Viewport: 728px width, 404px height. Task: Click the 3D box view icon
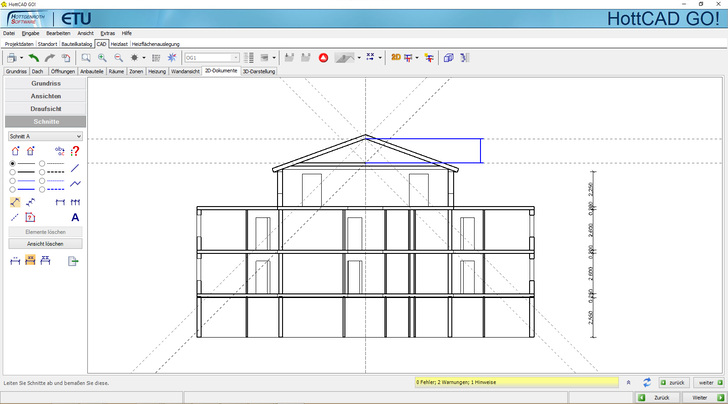(x=448, y=58)
